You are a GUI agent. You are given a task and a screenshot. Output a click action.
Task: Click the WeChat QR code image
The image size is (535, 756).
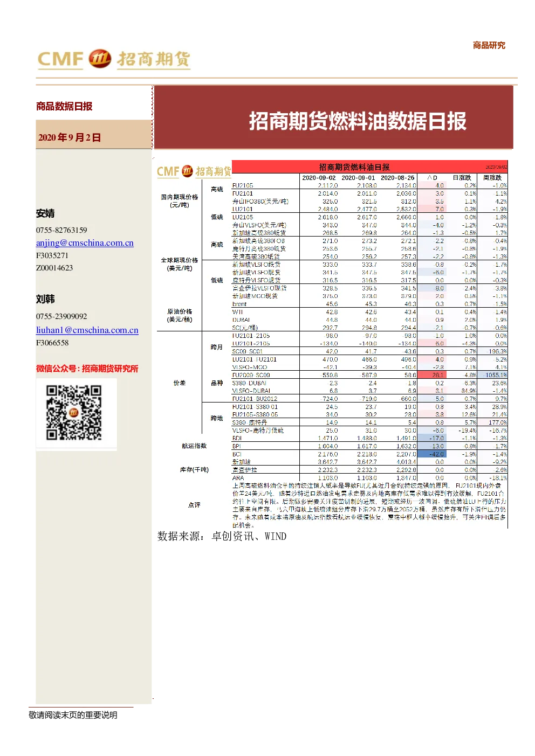click(x=74, y=412)
